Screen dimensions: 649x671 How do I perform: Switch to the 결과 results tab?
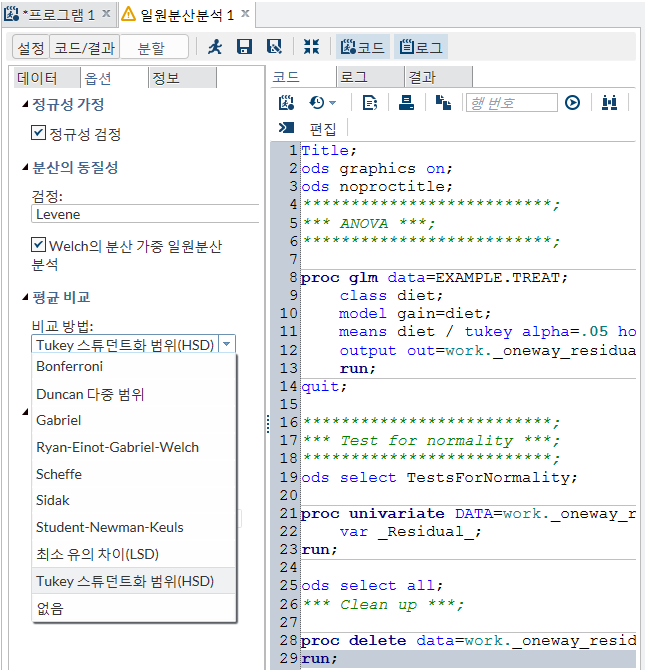coord(439,77)
